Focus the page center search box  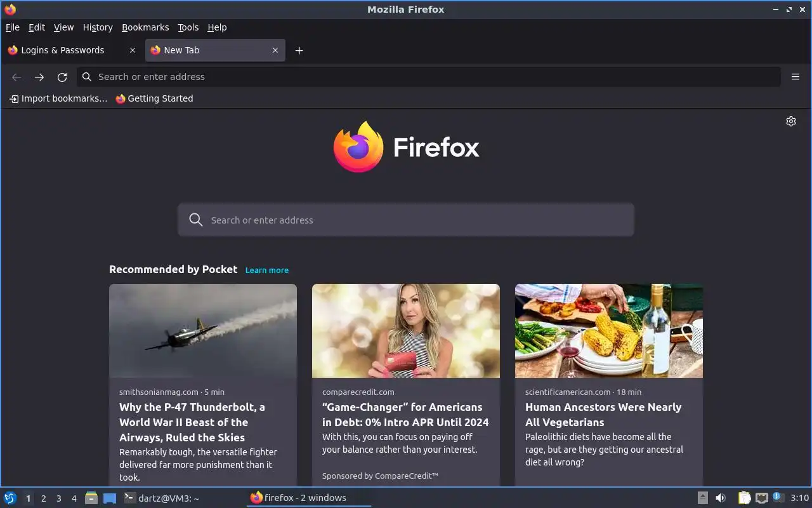(x=406, y=220)
